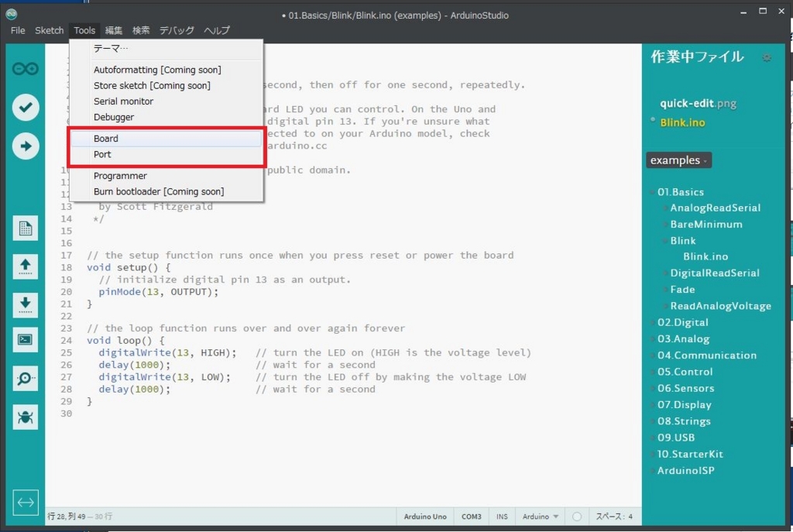Choose テーマ… from Tools menu
This screenshot has width=793, height=532.
tap(166, 49)
